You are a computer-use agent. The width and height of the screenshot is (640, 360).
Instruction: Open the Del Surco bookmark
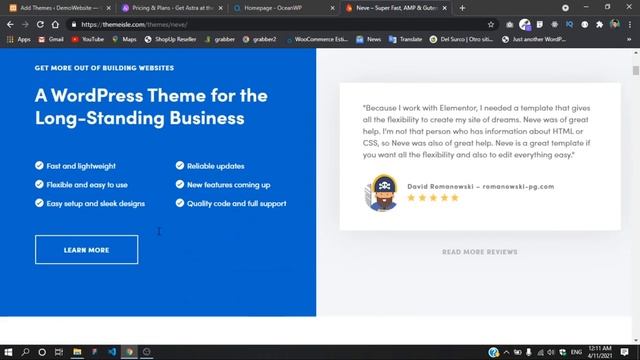[462, 39]
